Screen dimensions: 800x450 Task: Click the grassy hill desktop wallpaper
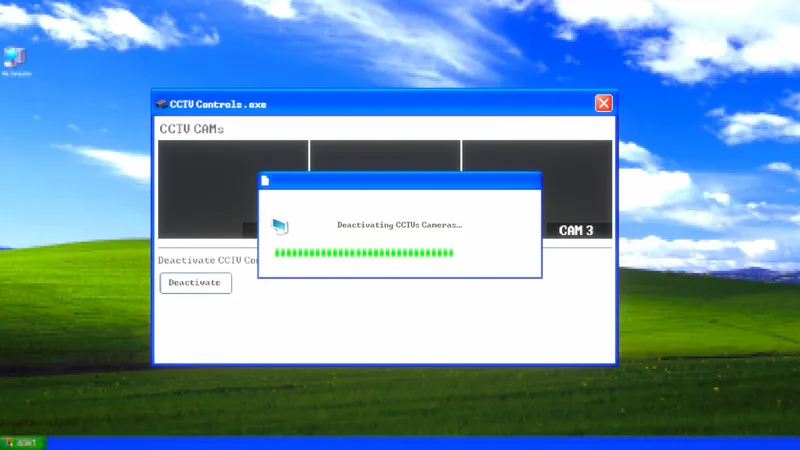700,360
